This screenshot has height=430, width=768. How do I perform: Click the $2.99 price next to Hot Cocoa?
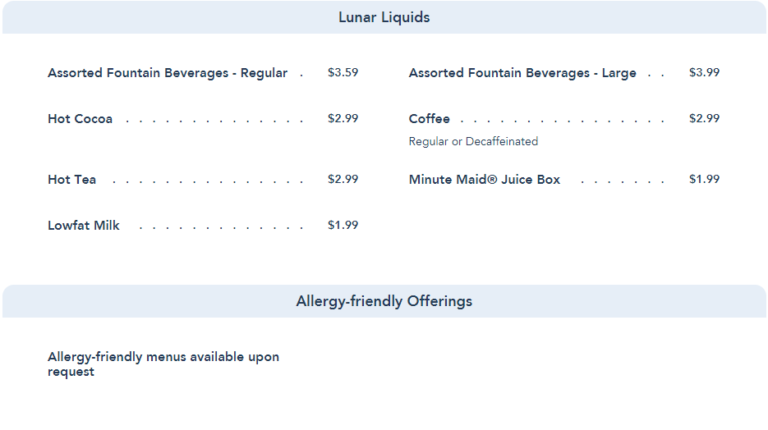343,119
